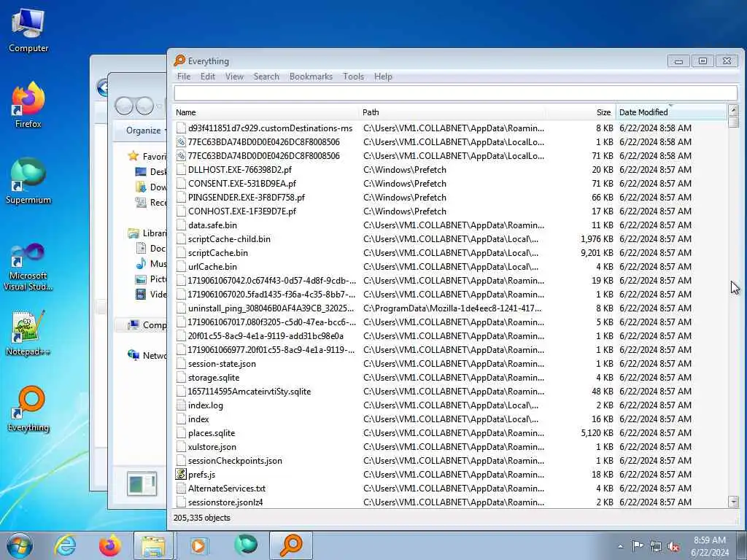
Task: Click Supermium icon in taskbar
Action: (x=246, y=545)
